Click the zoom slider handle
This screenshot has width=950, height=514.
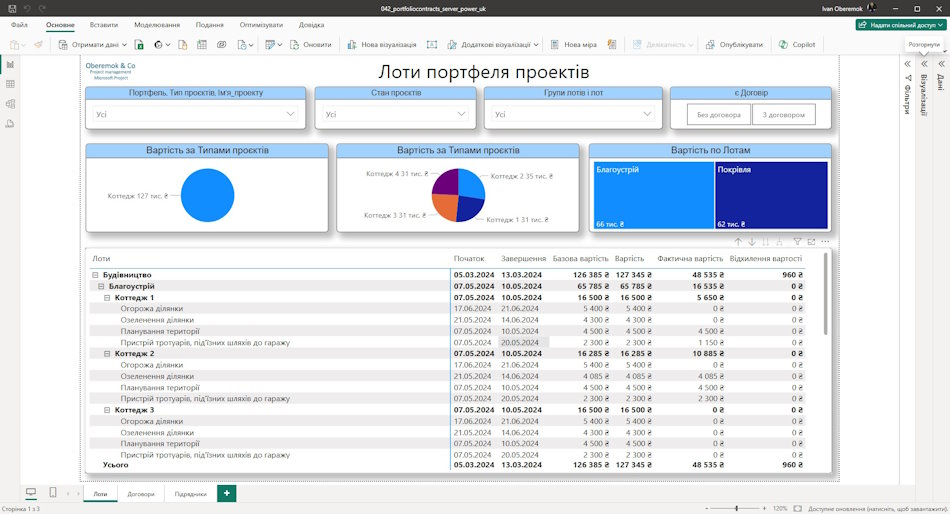737,509
